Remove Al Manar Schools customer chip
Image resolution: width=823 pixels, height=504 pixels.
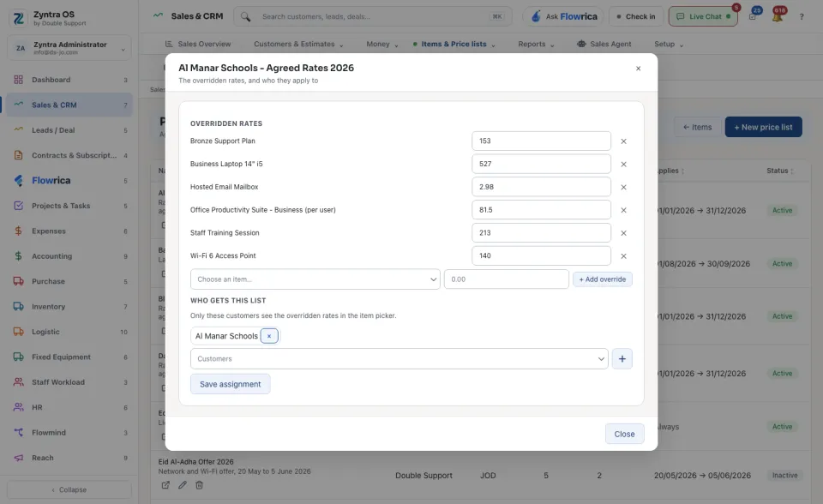coord(269,336)
